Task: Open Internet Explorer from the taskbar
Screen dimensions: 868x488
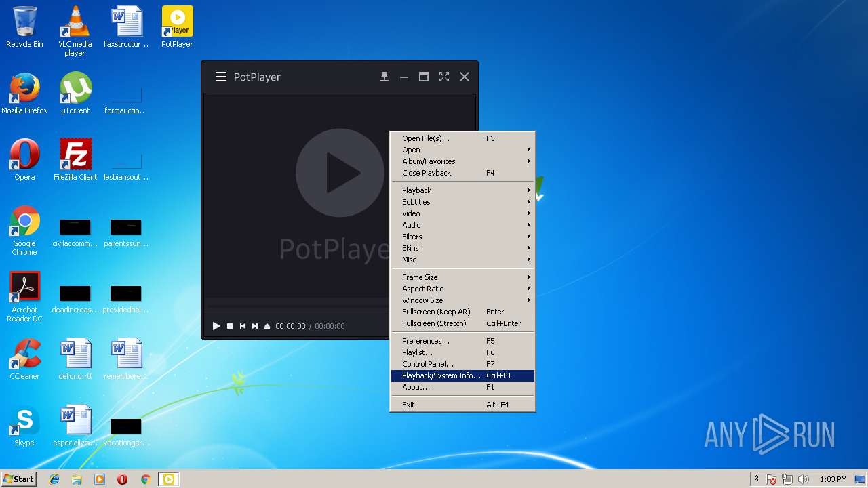Action: coord(54,479)
